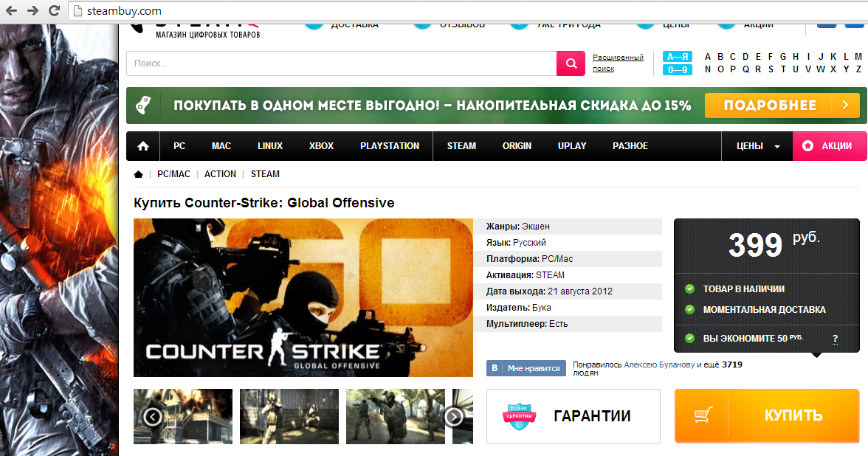This screenshot has height=456, width=868.
Task: Open the STEAM breadcrumb link
Action: pos(265,174)
